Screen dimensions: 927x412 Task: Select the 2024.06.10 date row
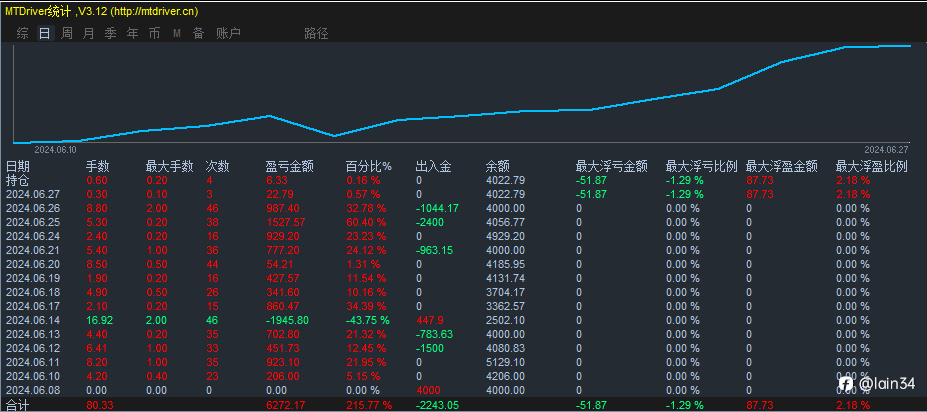coord(31,377)
